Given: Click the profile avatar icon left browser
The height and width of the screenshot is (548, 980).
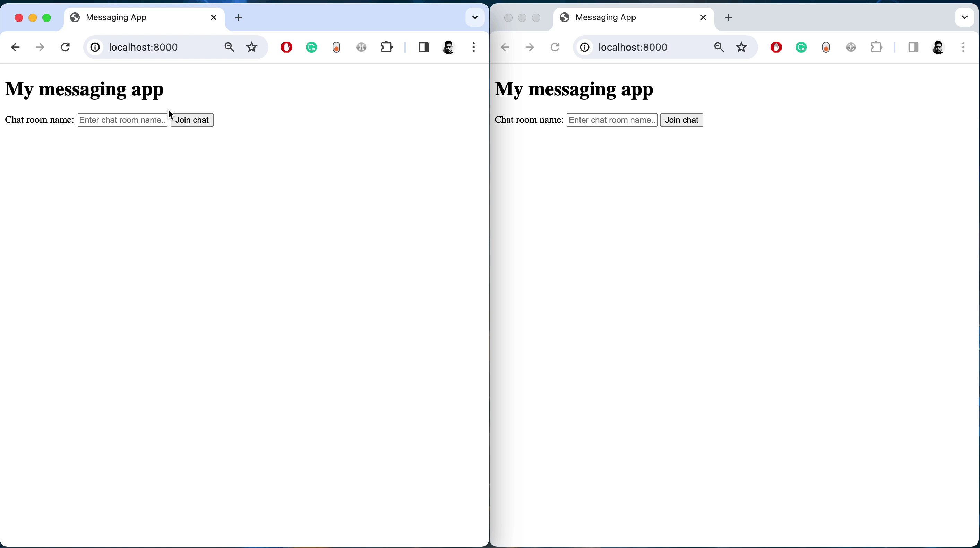Looking at the screenshot, I should [x=448, y=46].
